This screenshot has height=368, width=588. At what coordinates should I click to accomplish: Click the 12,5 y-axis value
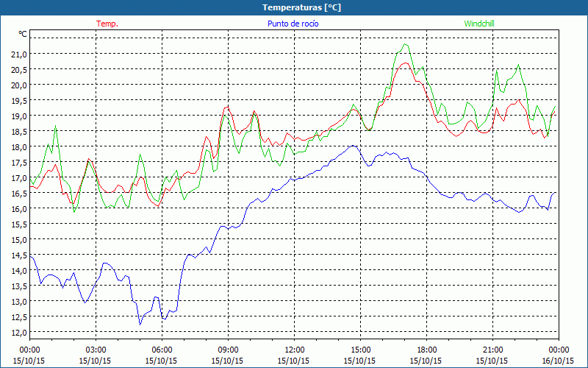[19, 316]
